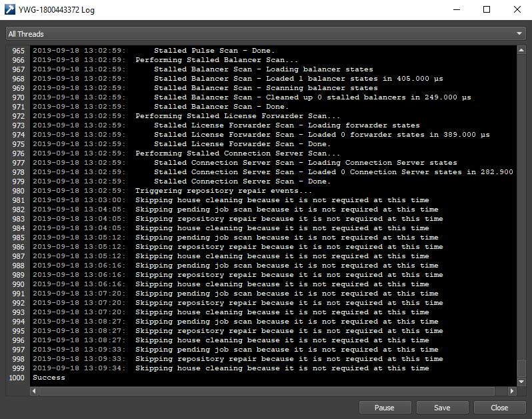Click 'Scanning balancer states' line 969
The height and width of the screenshot is (419, 532).
click(x=205, y=88)
